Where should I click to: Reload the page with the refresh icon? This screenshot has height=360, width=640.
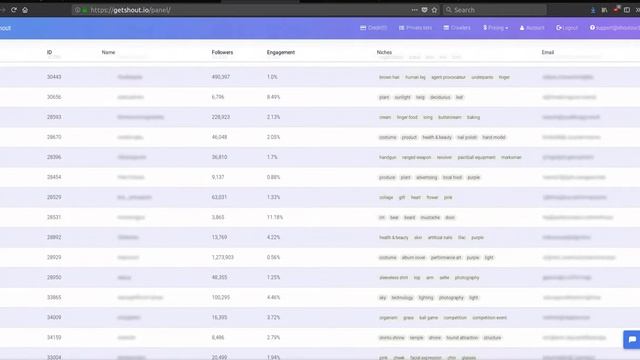pos(14,10)
